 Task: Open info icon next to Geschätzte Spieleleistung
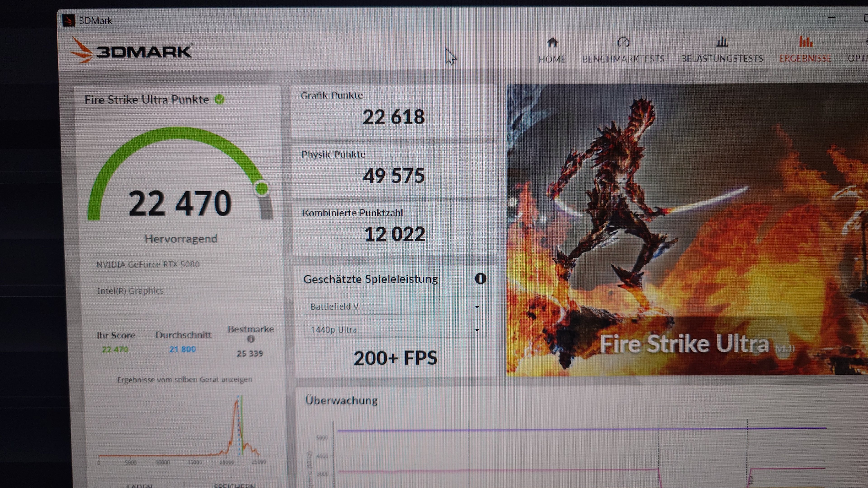click(x=480, y=279)
